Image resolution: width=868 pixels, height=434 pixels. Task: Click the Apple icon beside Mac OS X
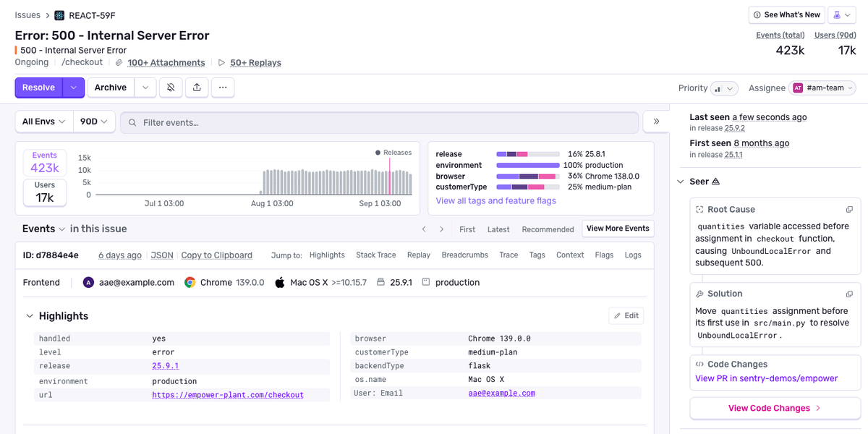280,282
